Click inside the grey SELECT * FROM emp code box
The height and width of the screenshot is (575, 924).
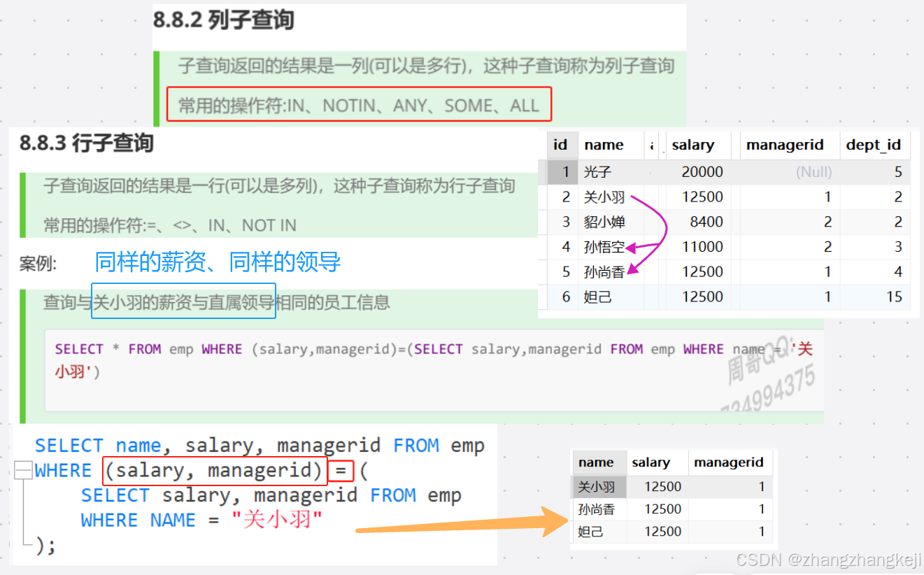coord(434,370)
